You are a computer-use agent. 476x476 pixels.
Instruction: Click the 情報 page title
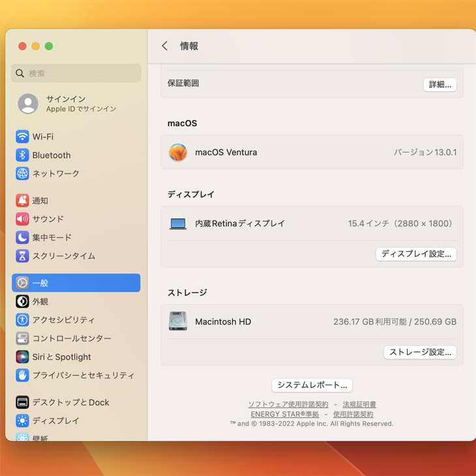189,46
